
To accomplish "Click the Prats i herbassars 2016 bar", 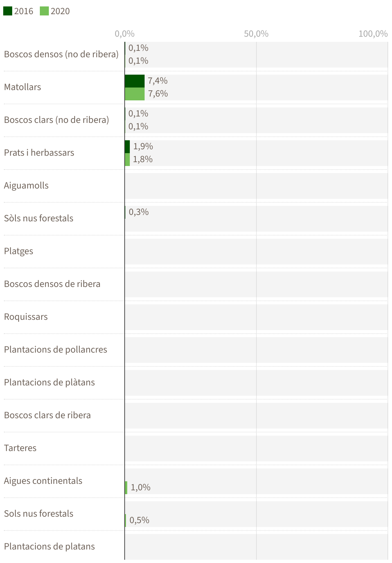I will [x=127, y=147].
